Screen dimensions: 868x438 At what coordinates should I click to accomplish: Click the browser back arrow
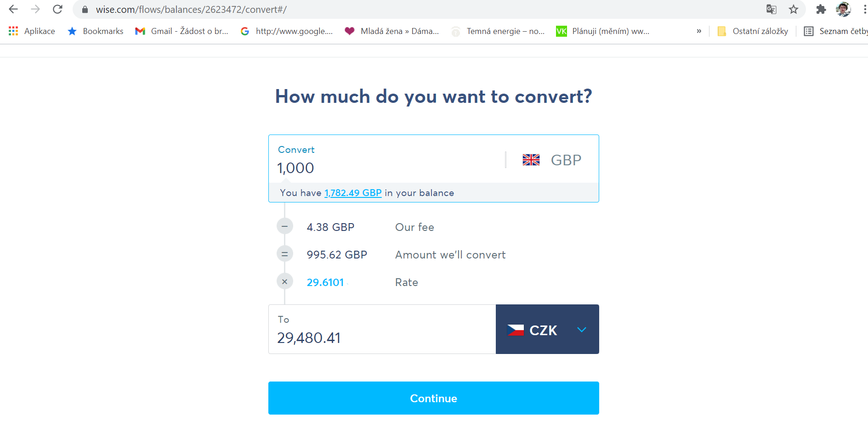(x=13, y=9)
